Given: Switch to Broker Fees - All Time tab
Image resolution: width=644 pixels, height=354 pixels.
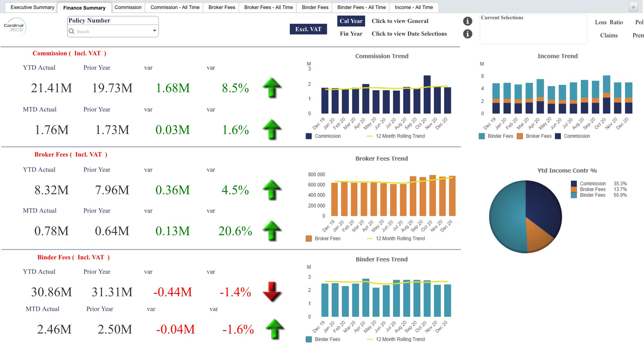Looking at the screenshot, I should (x=268, y=7).
